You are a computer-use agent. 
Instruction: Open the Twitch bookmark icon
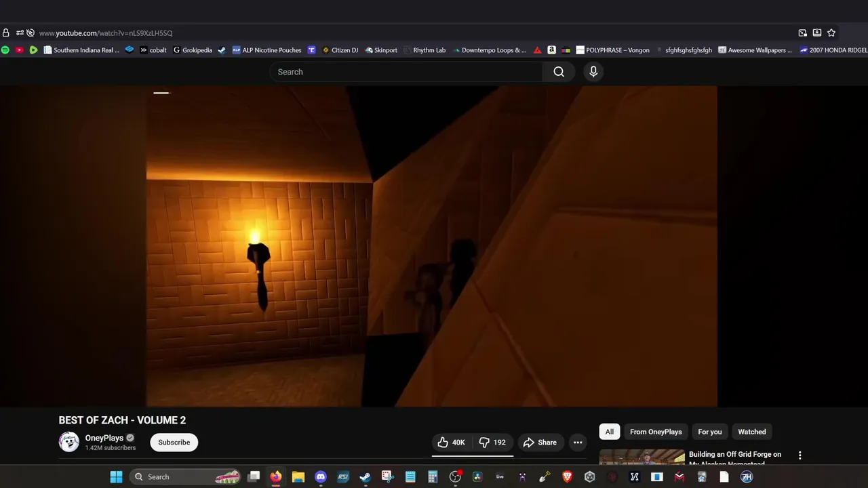tap(311, 50)
